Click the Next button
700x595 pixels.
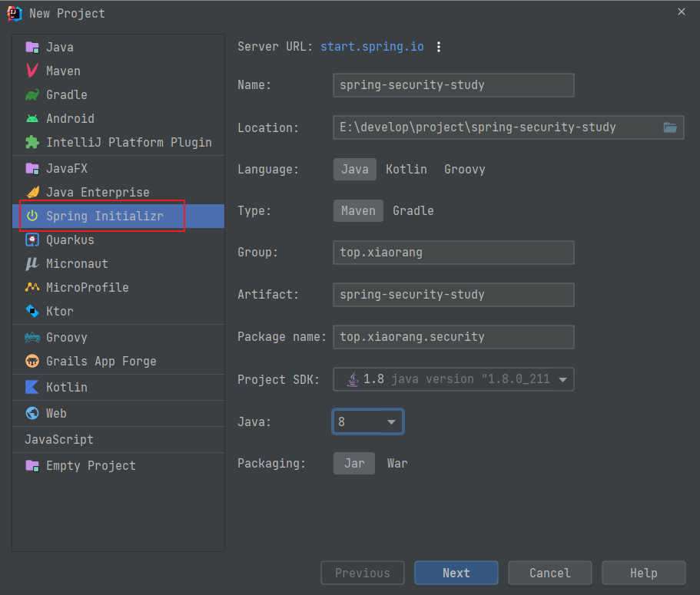[456, 573]
